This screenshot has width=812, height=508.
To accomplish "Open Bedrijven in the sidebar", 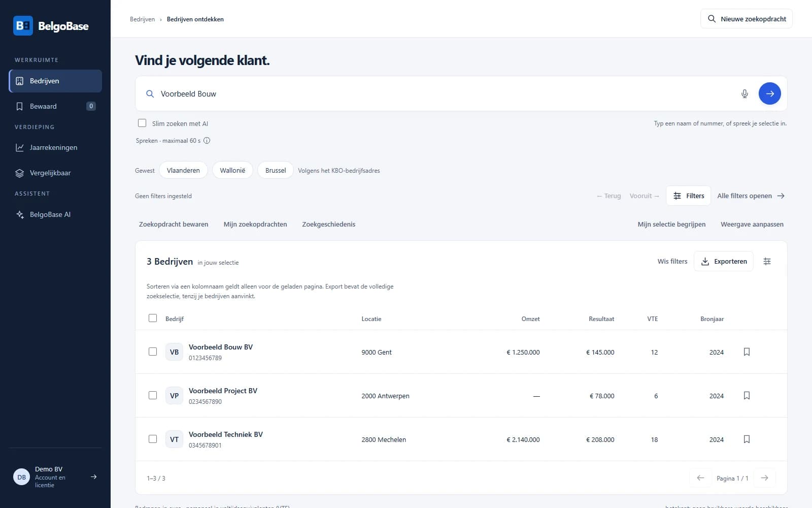I will pos(55,81).
